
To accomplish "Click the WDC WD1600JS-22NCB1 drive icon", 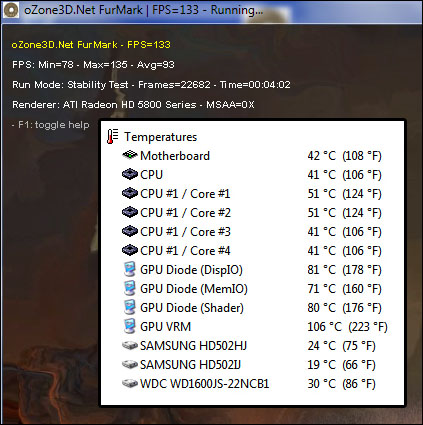I will coord(130,384).
